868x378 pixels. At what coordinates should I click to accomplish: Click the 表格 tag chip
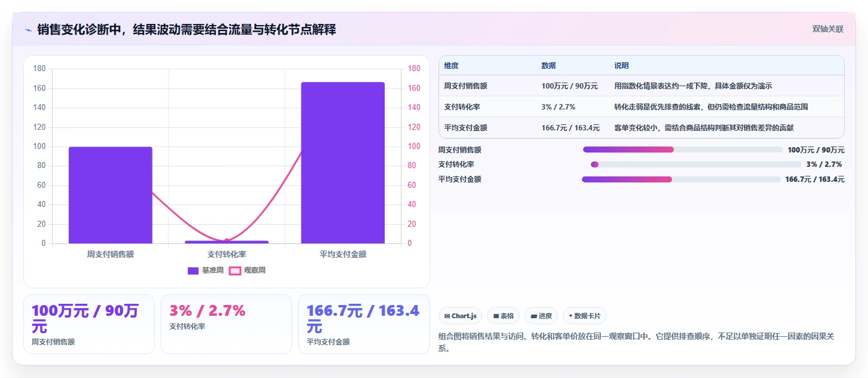(x=503, y=316)
